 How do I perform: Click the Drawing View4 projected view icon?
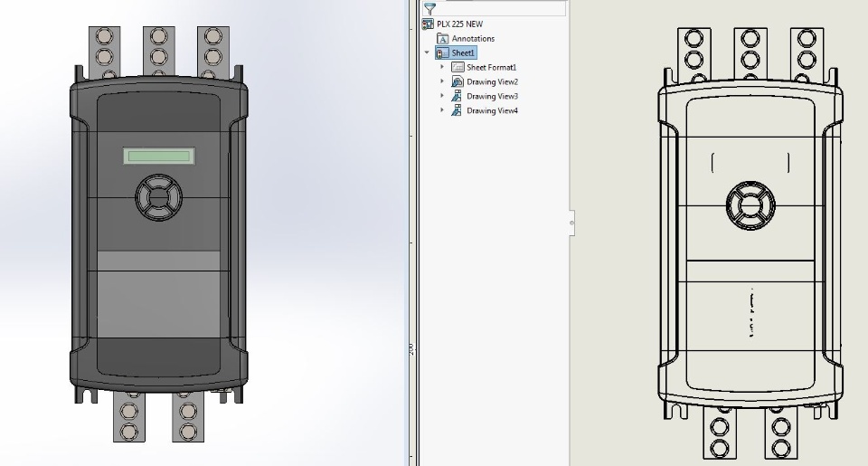click(458, 110)
